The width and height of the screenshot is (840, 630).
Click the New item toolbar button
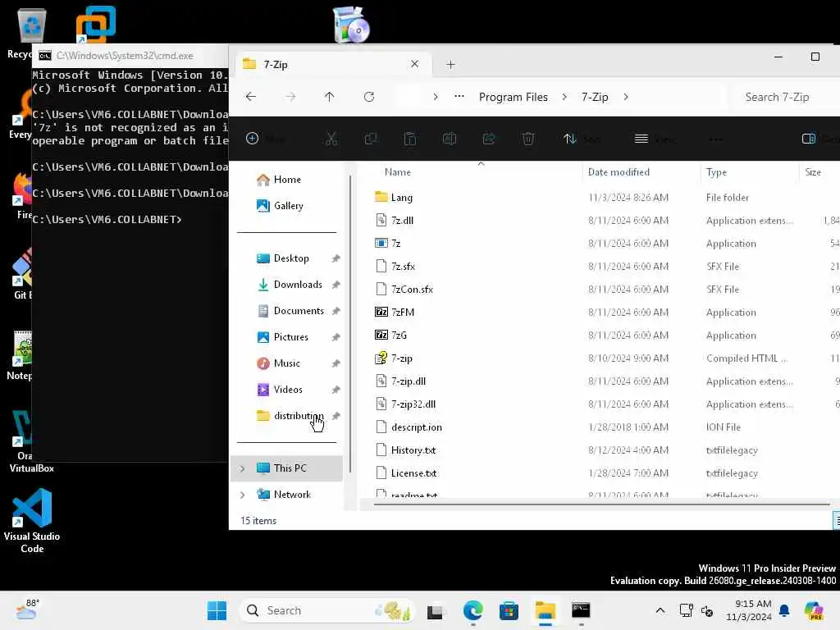(x=265, y=139)
